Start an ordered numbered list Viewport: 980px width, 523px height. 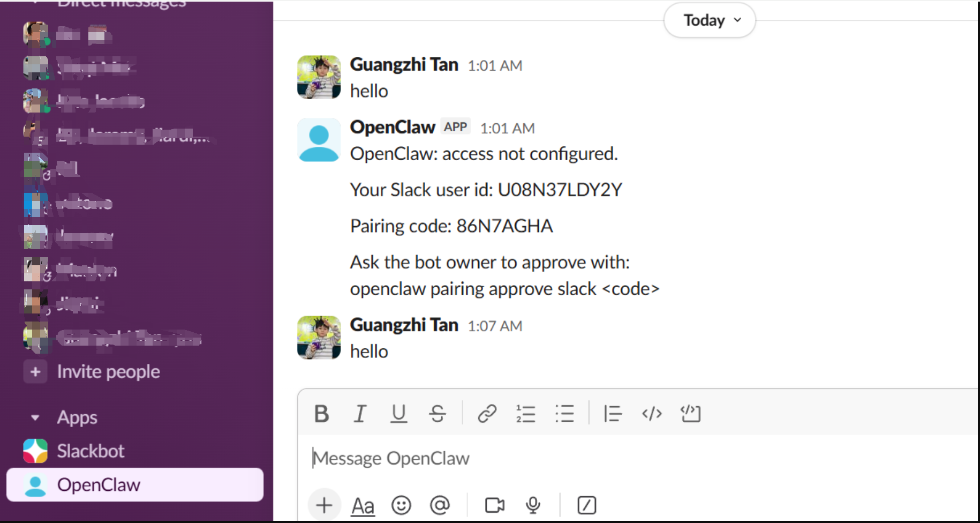tap(526, 414)
